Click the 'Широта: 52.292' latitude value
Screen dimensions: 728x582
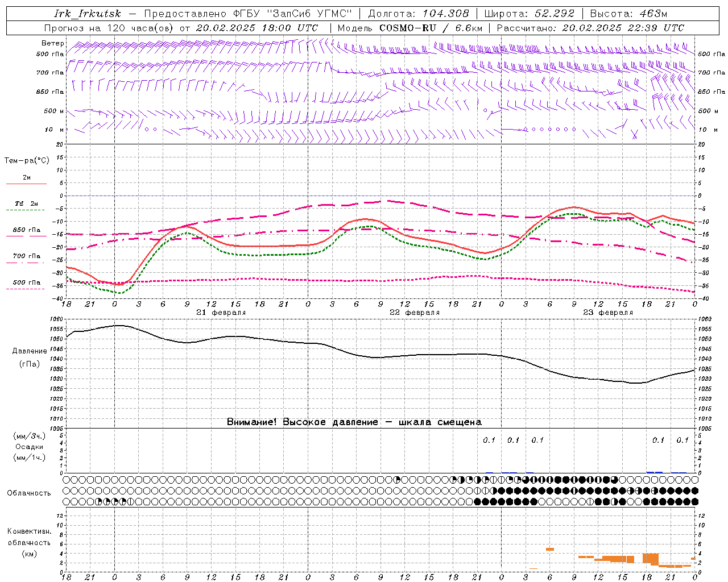click(530, 14)
